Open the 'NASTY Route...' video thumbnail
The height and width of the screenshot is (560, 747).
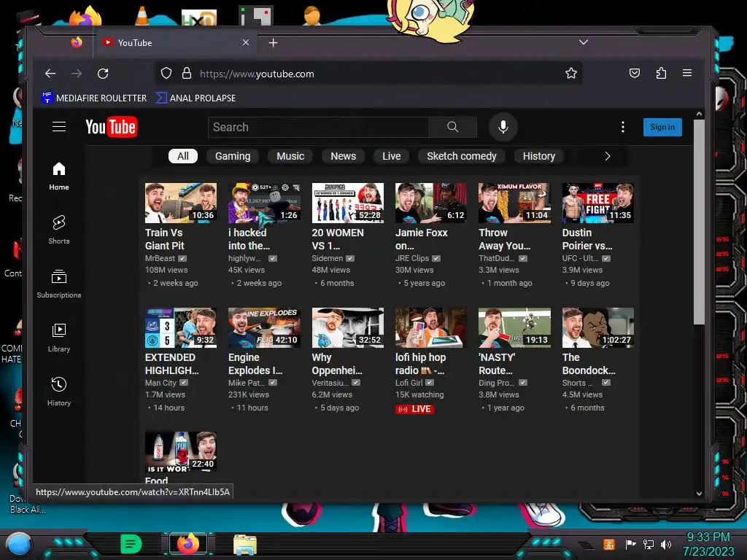pos(514,327)
